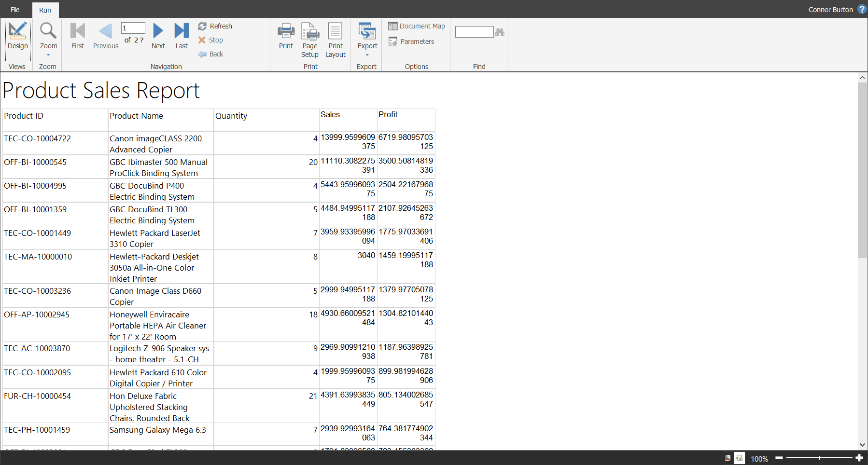Select cell OFF-BI-10001359
Image resolution: width=868 pixels, height=465 pixels.
pyautogui.click(x=55, y=214)
